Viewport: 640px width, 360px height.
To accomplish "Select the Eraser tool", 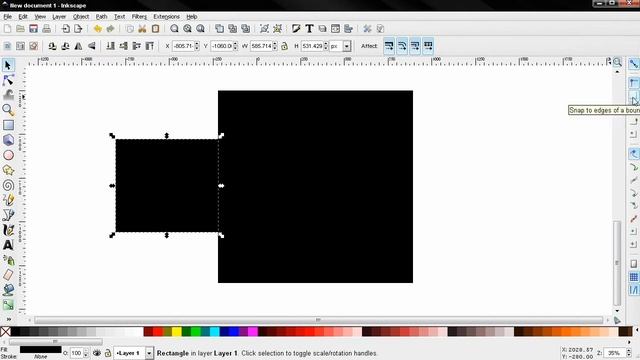I will (8, 275).
